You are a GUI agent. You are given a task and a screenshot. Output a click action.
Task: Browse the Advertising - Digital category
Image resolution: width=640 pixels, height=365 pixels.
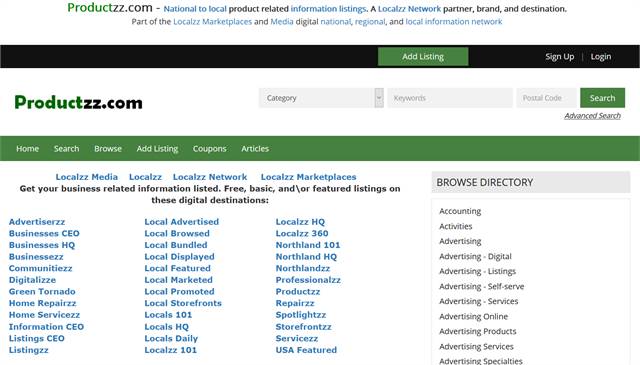(475, 256)
